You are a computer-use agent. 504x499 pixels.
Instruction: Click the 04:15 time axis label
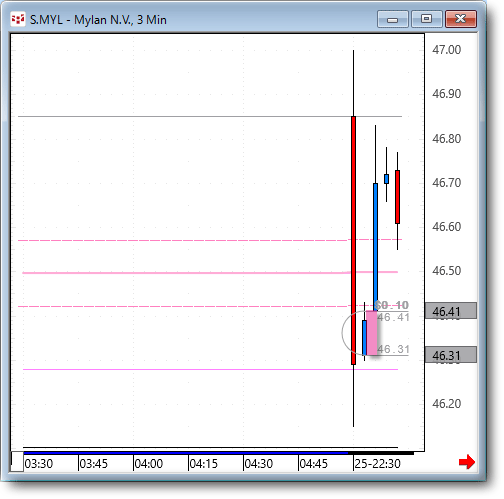coord(204,464)
